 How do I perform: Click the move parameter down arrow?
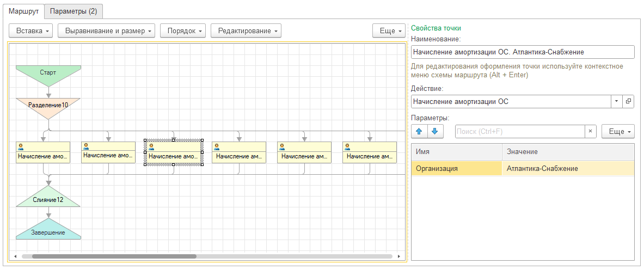click(x=434, y=131)
